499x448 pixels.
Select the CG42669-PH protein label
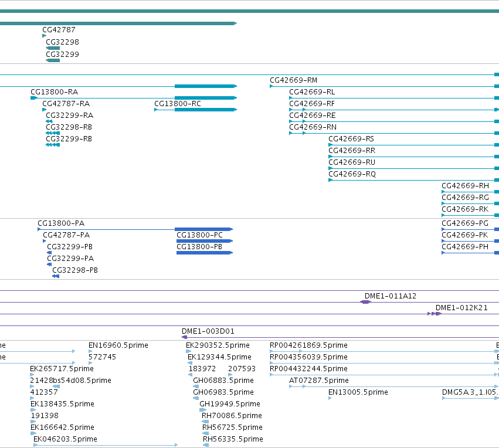(465, 247)
